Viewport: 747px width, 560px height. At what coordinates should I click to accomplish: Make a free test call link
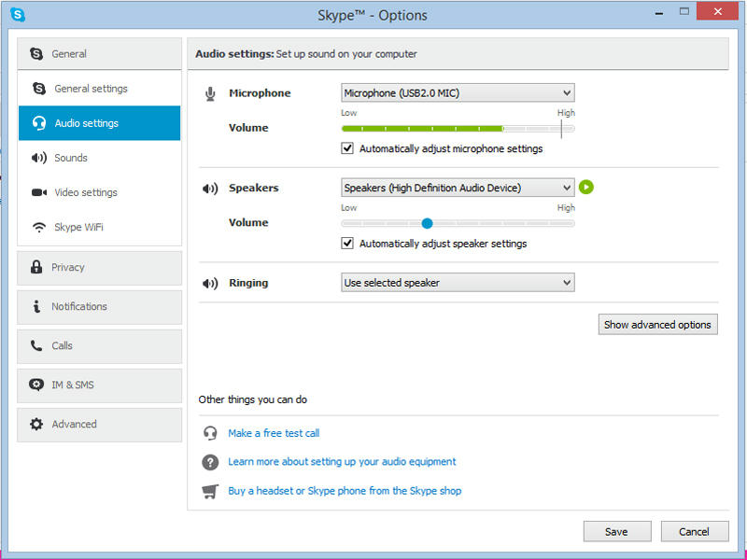point(274,433)
